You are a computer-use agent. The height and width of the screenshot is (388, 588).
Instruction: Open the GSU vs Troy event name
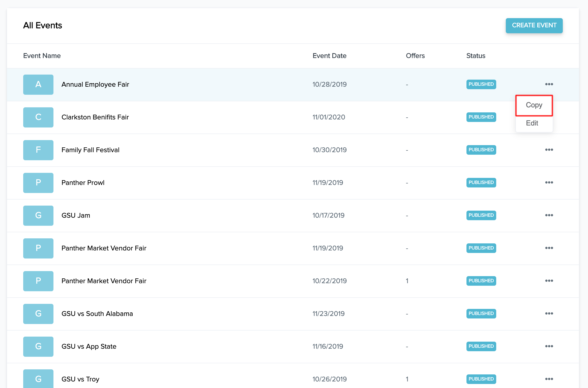80,379
